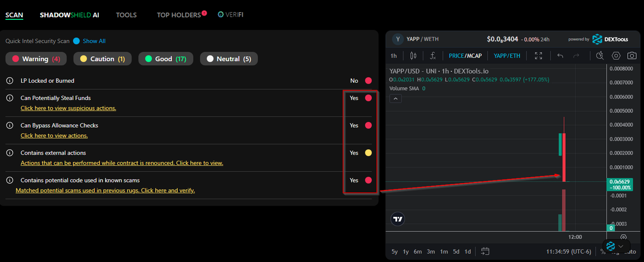Select 1m chart range
644x262 pixels.
[444, 251]
